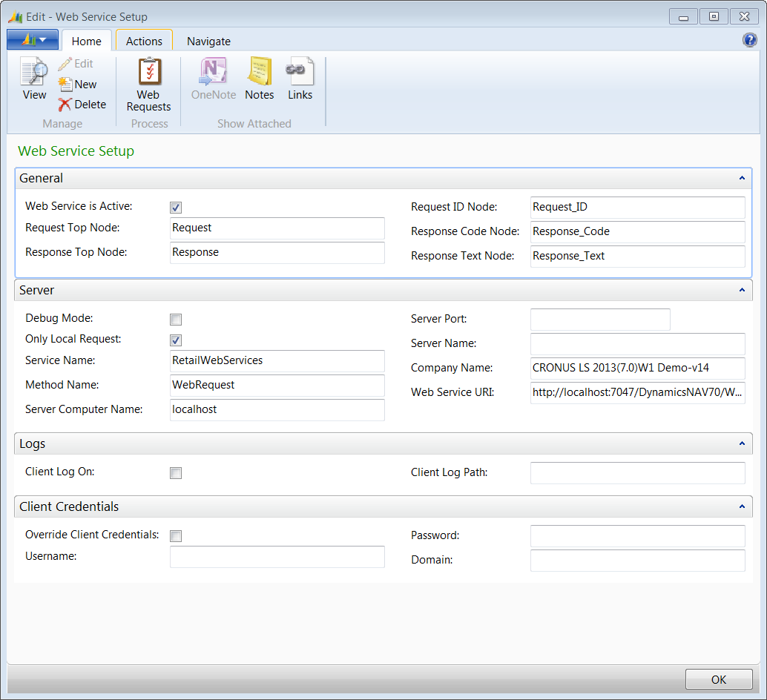The height and width of the screenshot is (700, 767).
Task: Click the New record icon
Action: (x=78, y=85)
